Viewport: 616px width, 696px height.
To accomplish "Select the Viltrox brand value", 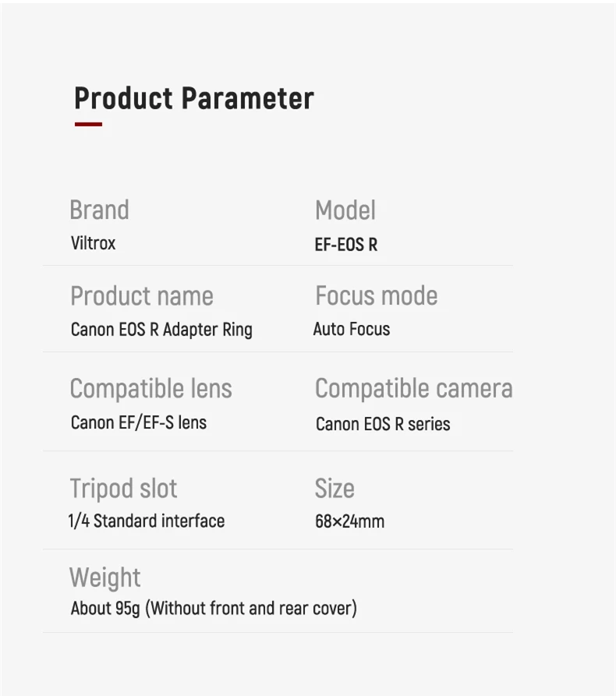I will [x=93, y=243].
